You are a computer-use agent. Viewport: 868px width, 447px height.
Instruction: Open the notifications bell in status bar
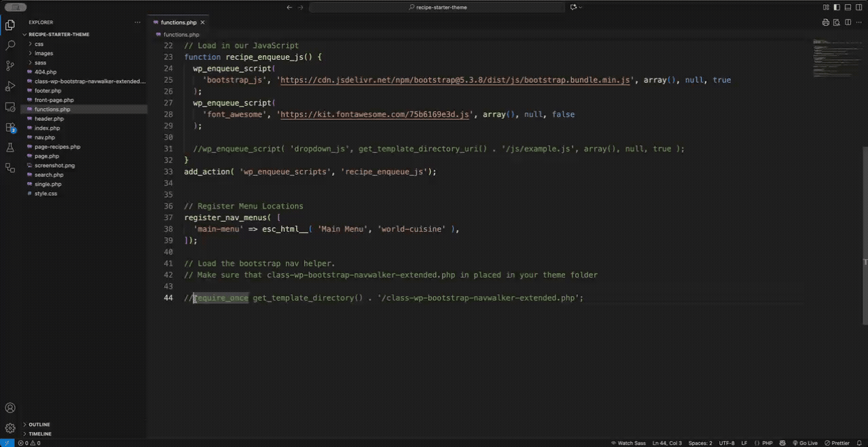point(859,443)
